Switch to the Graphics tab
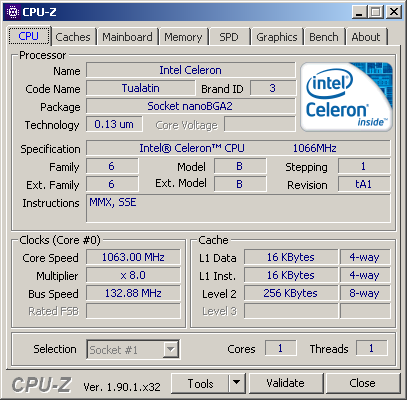Image resolution: width=407 pixels, height=400 pixels. pos(277,37)
